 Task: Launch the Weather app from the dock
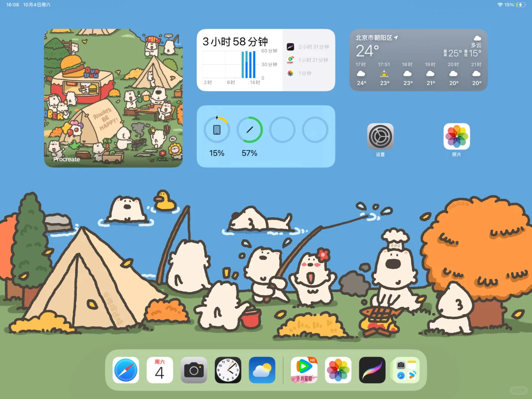[262, 370]
